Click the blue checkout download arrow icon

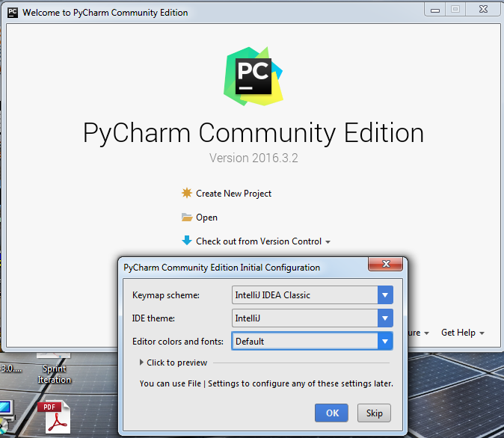(x=187, y=241)
